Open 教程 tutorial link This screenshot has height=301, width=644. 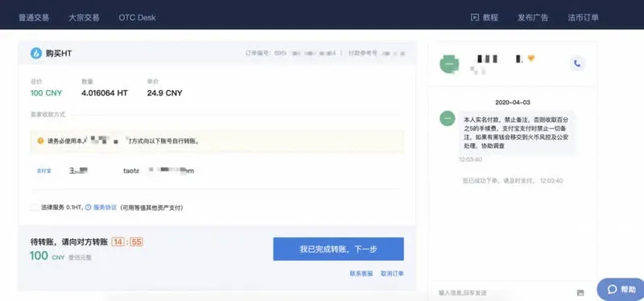(490, 18)
